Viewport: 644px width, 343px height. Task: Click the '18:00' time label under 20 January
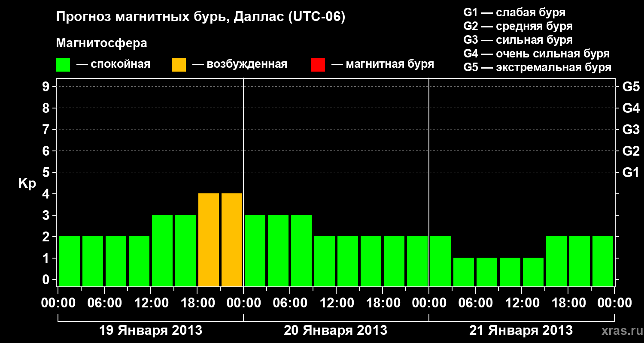click(x=383, y=303)
